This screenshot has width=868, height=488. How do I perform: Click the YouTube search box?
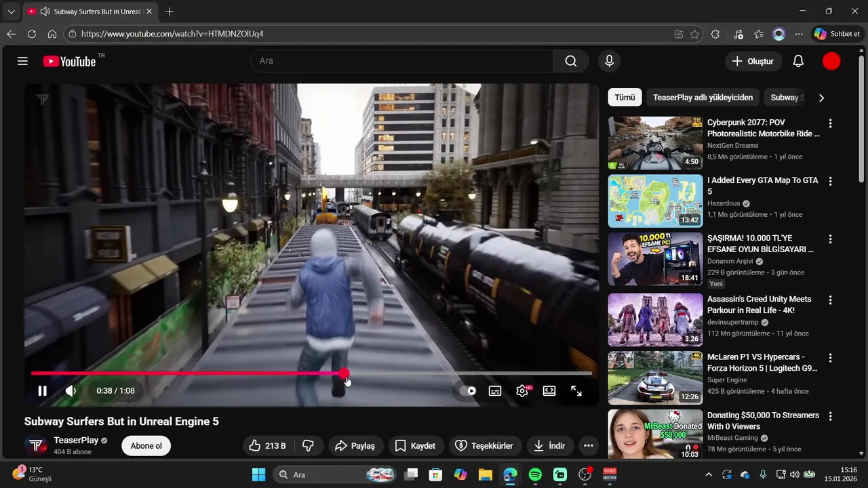pos(401,61)
